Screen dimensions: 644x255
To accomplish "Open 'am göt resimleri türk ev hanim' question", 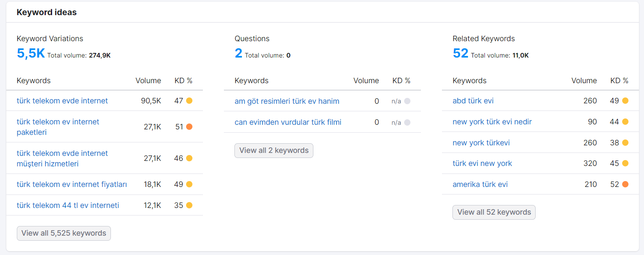I will pos(287,101).
